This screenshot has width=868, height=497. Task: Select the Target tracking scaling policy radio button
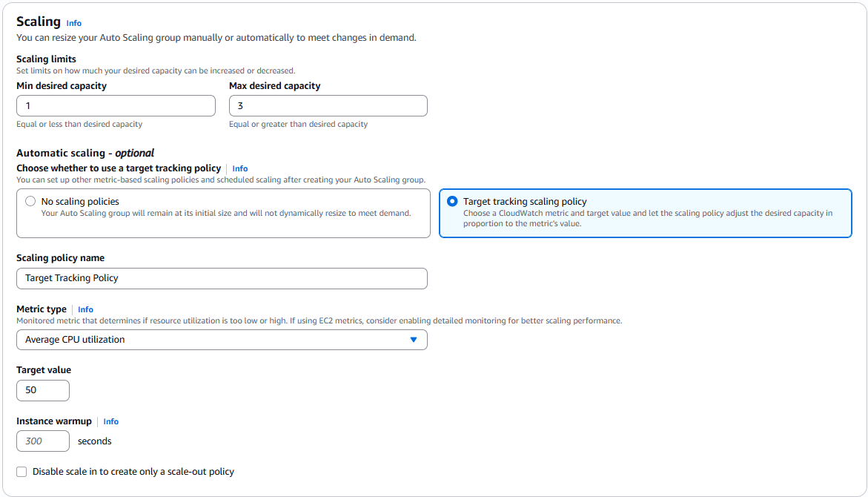(452, 201)
